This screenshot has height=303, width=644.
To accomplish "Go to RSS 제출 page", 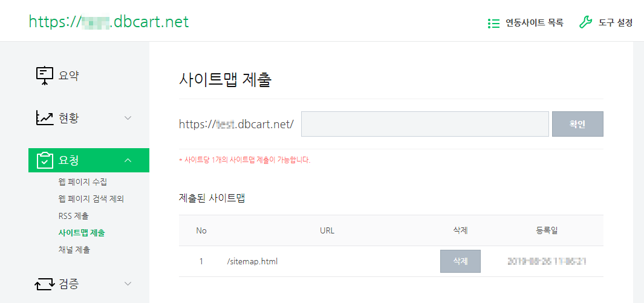I will click(74, 215).
